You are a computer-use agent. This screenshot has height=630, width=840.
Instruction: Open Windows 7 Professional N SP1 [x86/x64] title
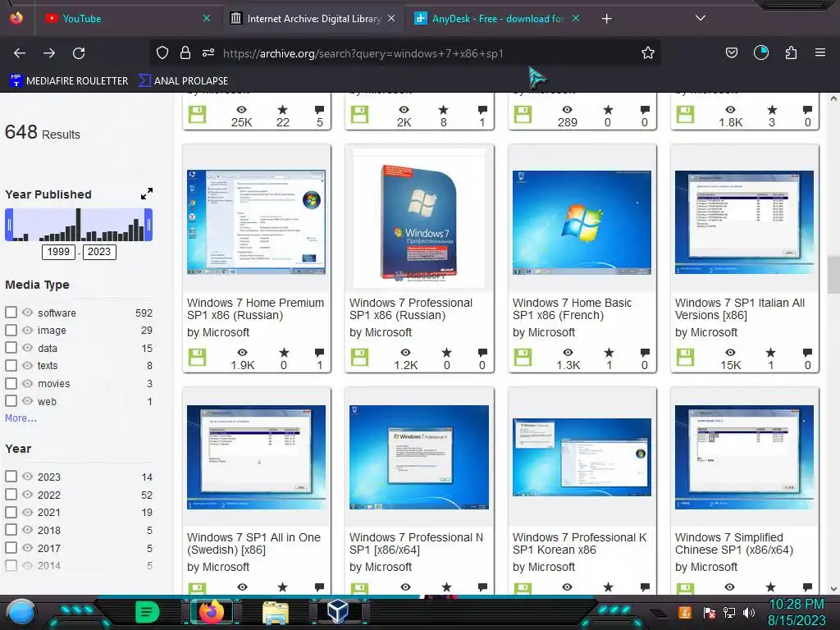click(x=416, y=544)
